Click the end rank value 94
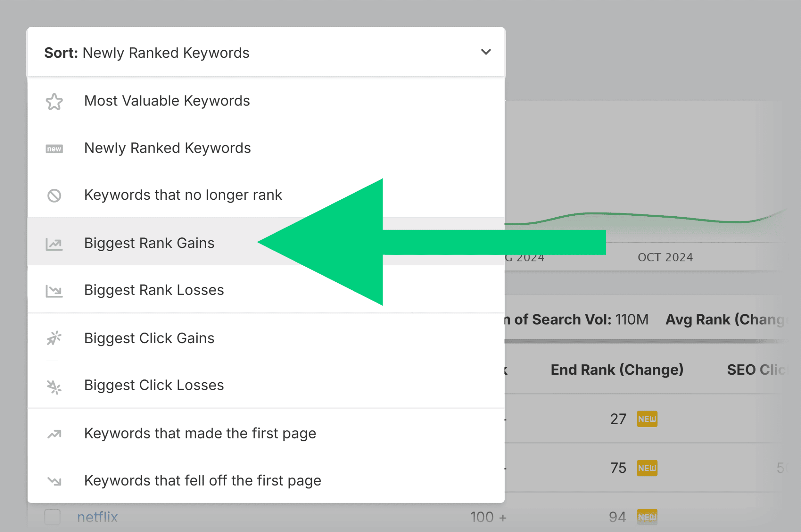This screenshot has width=801, height=532. coord(617,517)
